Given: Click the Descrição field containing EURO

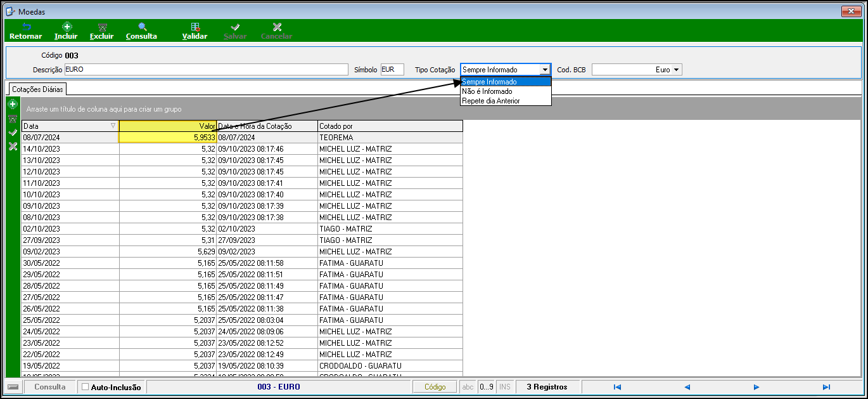Looking at the screenshot, I should coord(206,69).
